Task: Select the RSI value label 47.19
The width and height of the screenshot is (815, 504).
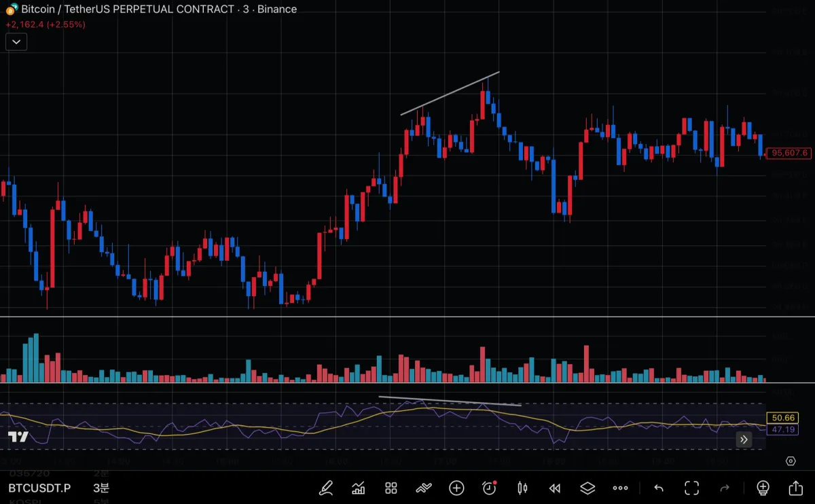Action: [x=782, y=430]
